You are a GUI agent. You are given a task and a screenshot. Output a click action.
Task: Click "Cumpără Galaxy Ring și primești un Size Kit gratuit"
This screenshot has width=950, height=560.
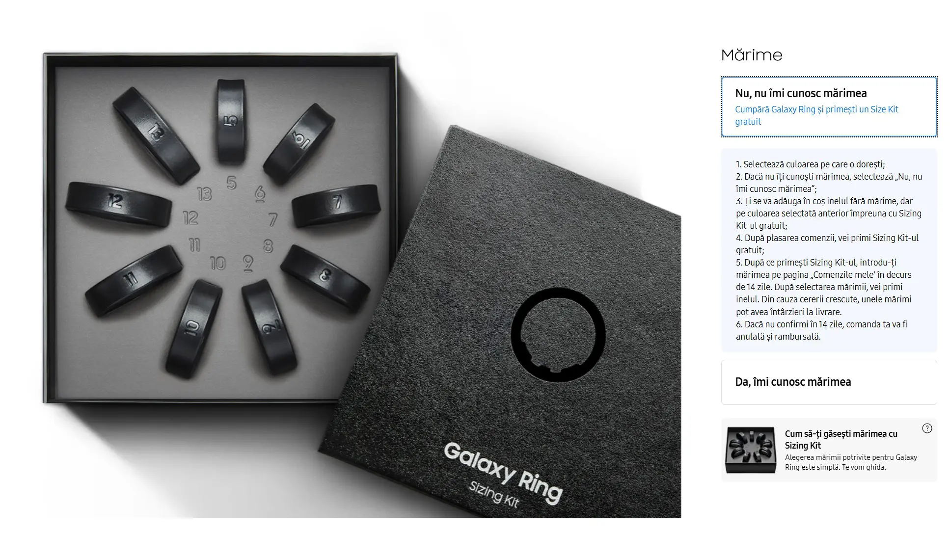tap(816, 115)
